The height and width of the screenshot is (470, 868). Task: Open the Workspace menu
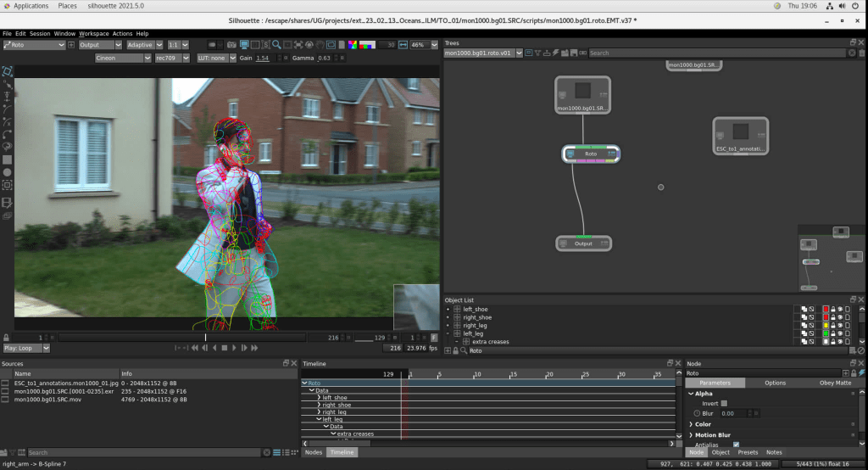(94, 34)
